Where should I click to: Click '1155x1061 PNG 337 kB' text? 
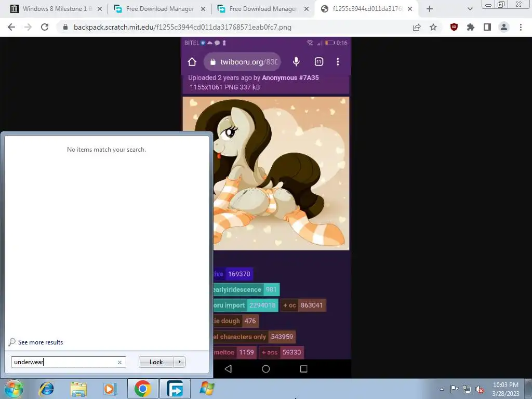(x=224, y=87)
